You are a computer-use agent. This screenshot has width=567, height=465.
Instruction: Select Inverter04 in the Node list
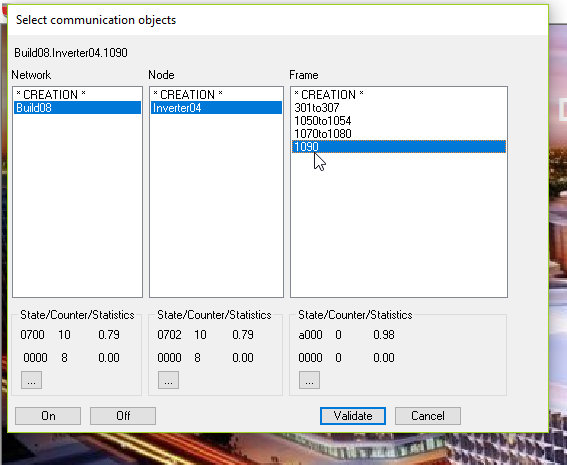click(216, 108)
